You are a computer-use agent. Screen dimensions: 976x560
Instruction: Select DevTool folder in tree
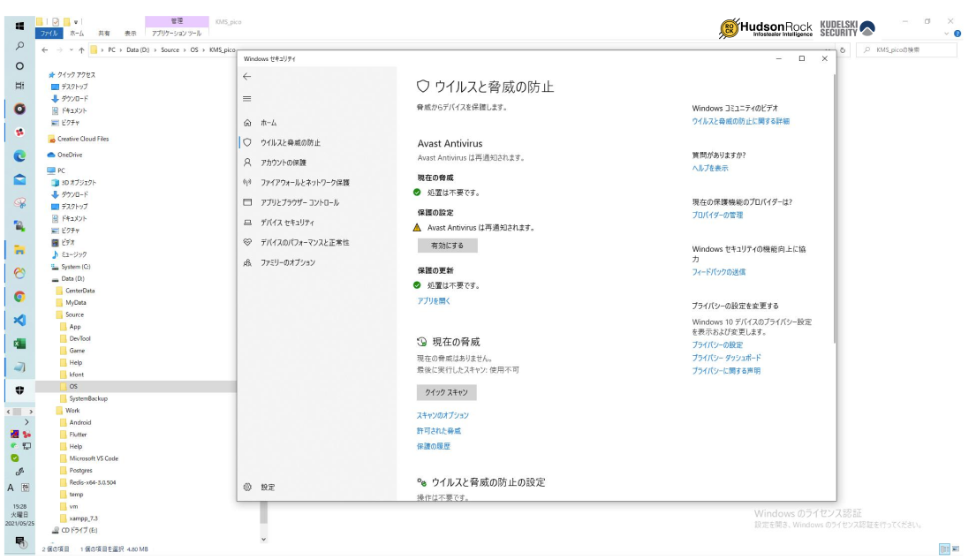click(79, 338)
